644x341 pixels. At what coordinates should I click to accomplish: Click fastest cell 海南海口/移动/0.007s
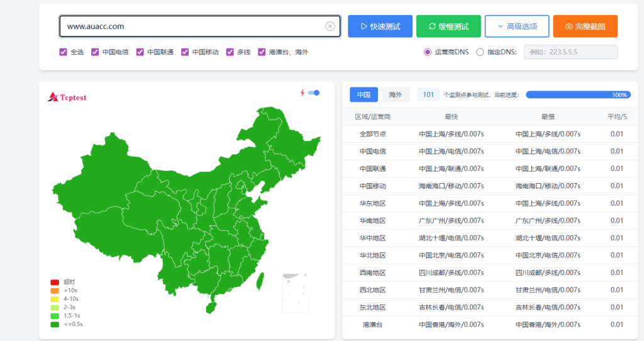tap(452, 186)
